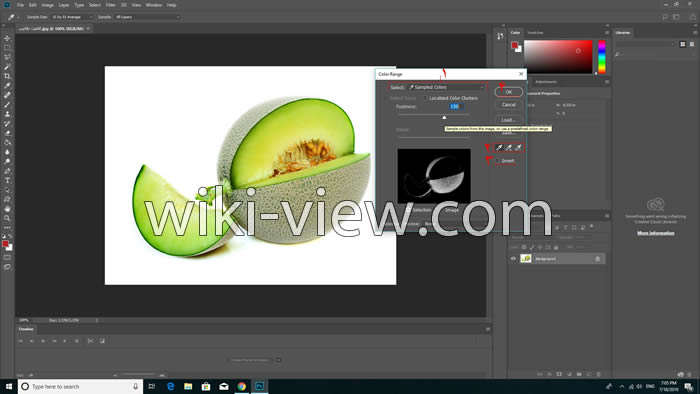Open Chrome from the taskbar
This screenshot has height=394, width=700.
tap(242, 386)
